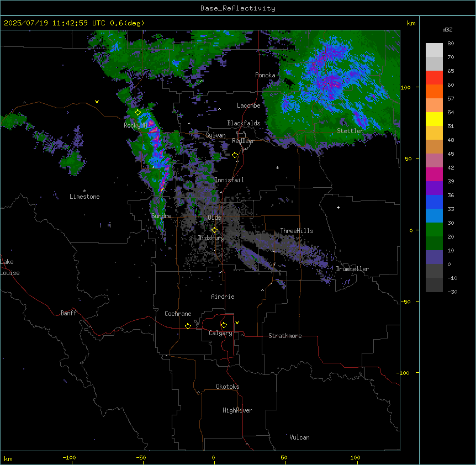Click the Blackfalds city label
Screen dimensions: 476x465
tap(244, 123)
